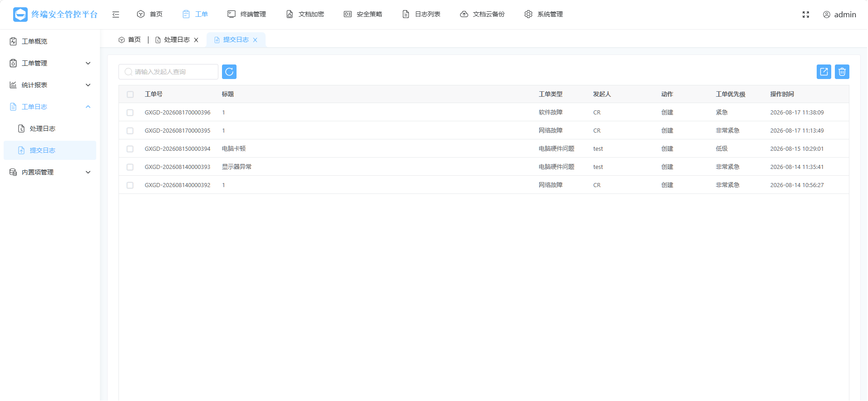The image size is (868, 401).
Task: Click the 日志列表 document icon
Action: click(x=406, y=14)
